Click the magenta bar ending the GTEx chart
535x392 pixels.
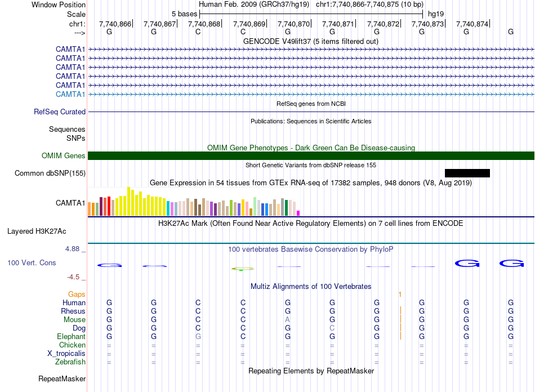(298, 213)
